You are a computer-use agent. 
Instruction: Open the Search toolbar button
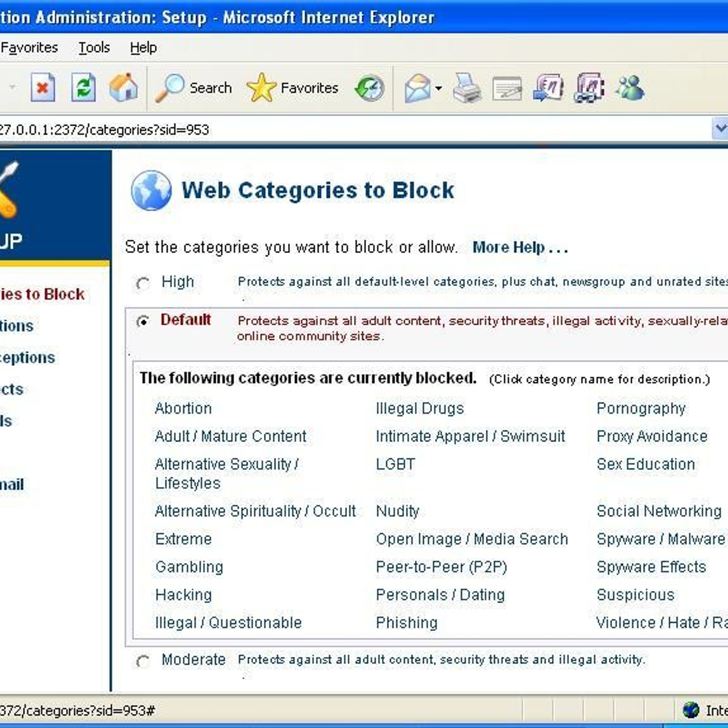coord(194,89)
